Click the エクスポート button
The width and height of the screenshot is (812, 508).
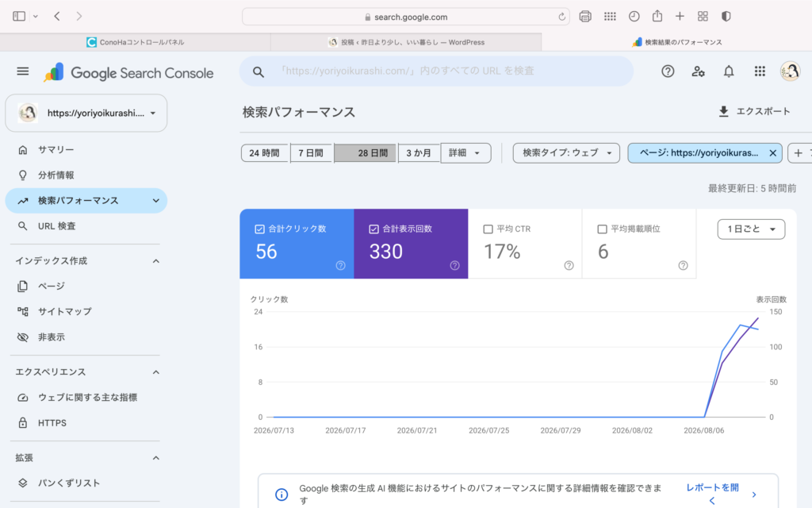click(x=754, y=111)
